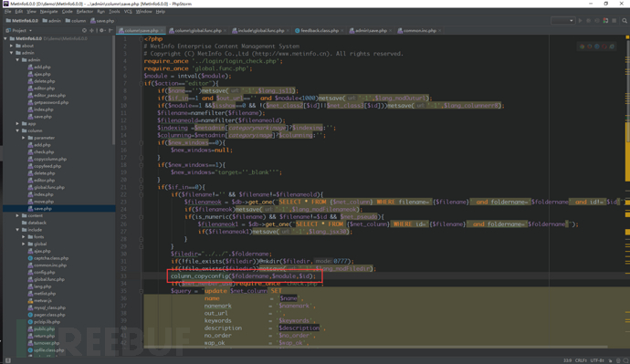Click MetInfo6.0.0 breadcrumb in navigation bar
Viewport: 630px width, 364px height.
[x=22, y=20]
